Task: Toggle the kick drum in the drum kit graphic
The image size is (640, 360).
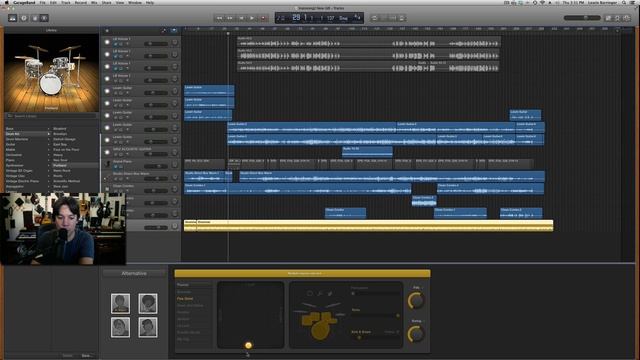Action: [320, 331]
